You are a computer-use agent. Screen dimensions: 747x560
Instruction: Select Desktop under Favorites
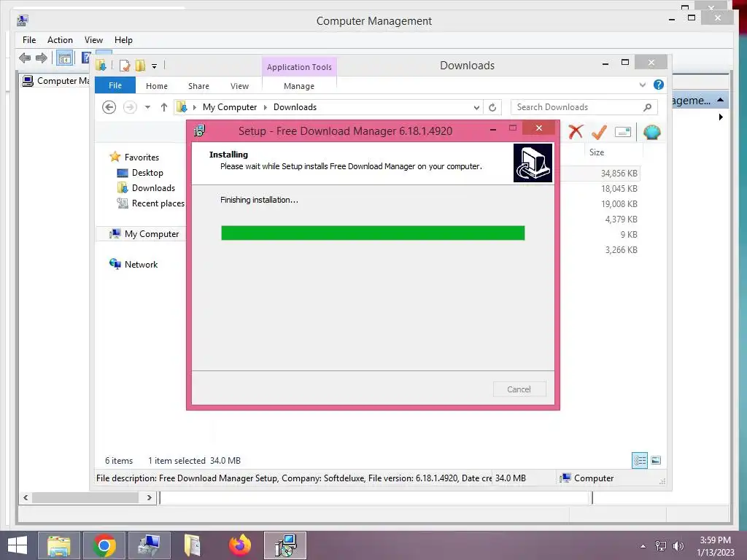147,172
